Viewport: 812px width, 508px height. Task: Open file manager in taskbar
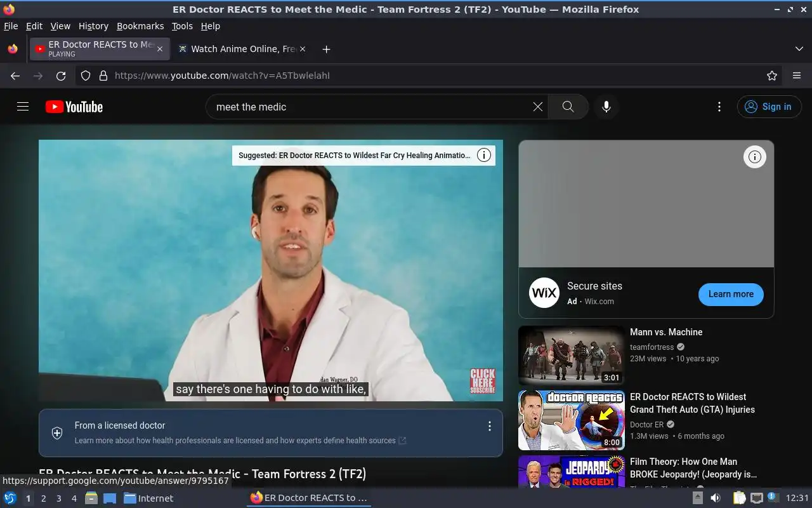(91, 498)
